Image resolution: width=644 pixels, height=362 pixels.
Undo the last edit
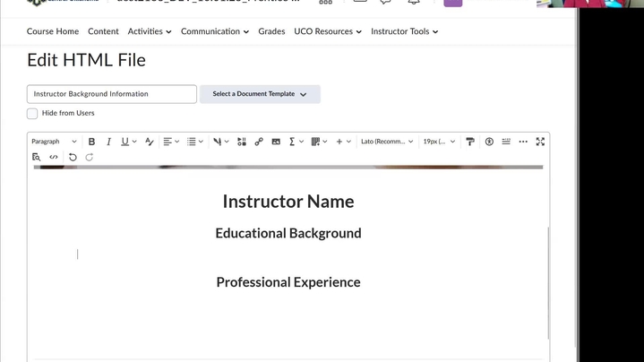(x=73, y=157)
